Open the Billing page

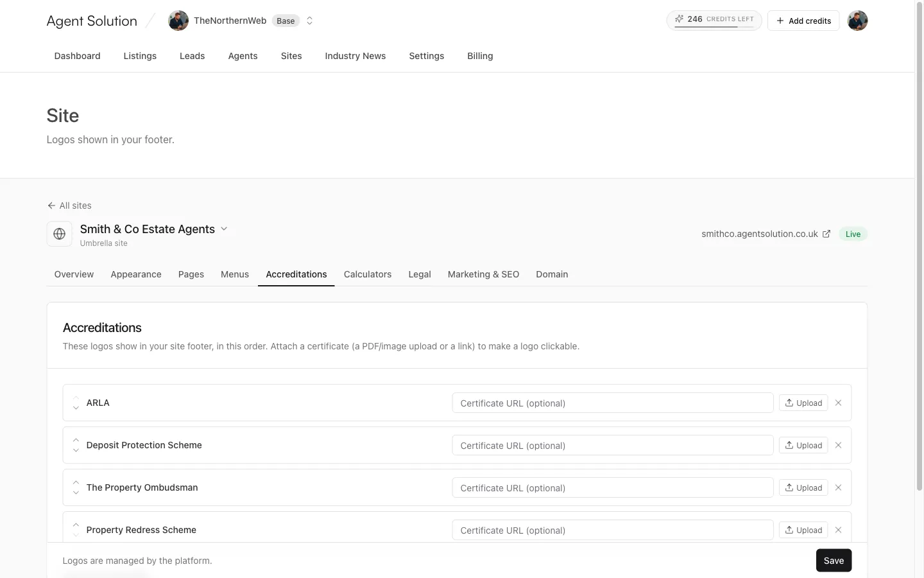(480, 56)
